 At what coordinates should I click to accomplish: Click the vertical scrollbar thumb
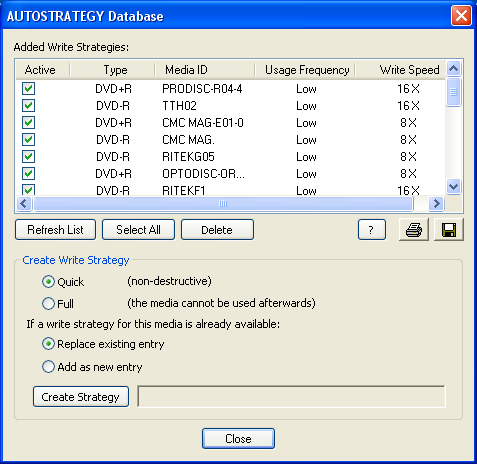(x=453, y=92)
